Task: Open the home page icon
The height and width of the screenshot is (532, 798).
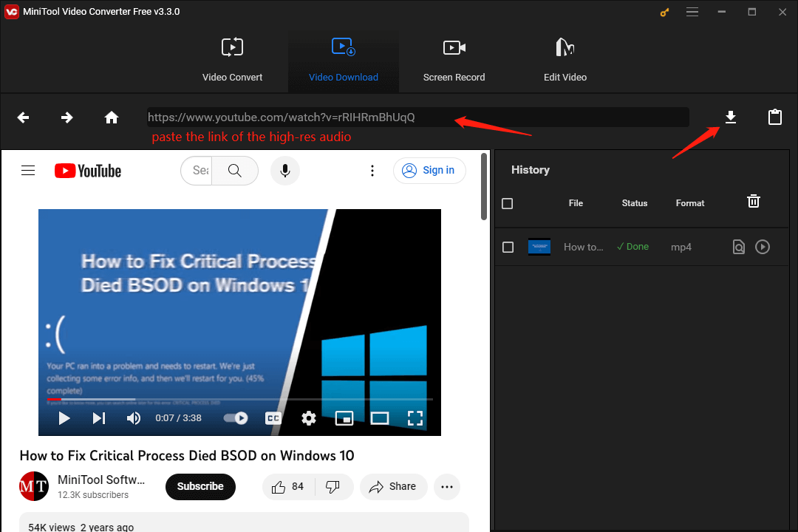Action: tap(112, 117)
